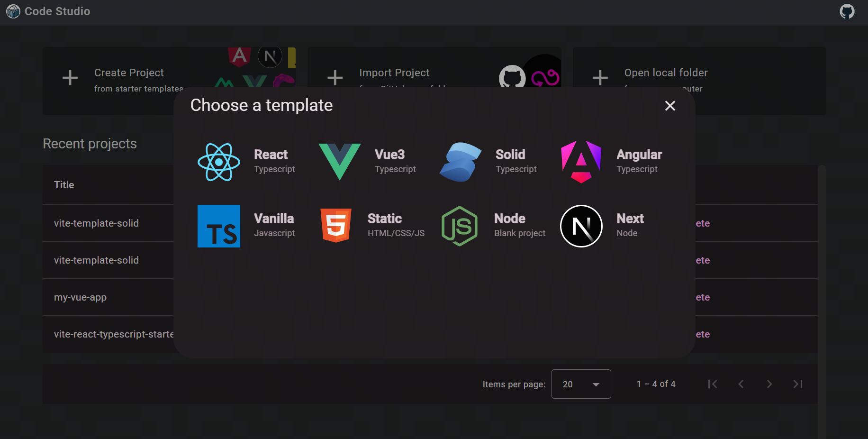
Task: Select the Node.js logo icon
Action: tap(460, 226)
